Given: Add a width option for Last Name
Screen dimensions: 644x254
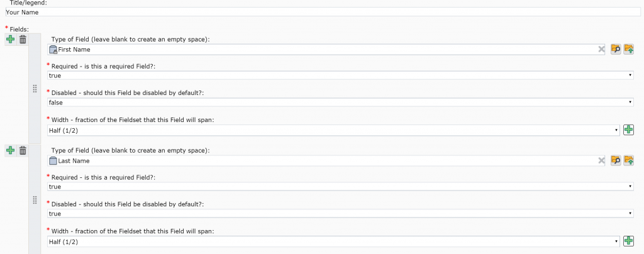Looking at the screenshot, I should 628,241.
